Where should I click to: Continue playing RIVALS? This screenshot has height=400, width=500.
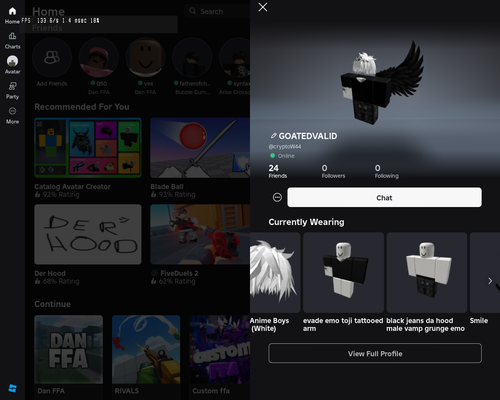(x=146, y=349)
